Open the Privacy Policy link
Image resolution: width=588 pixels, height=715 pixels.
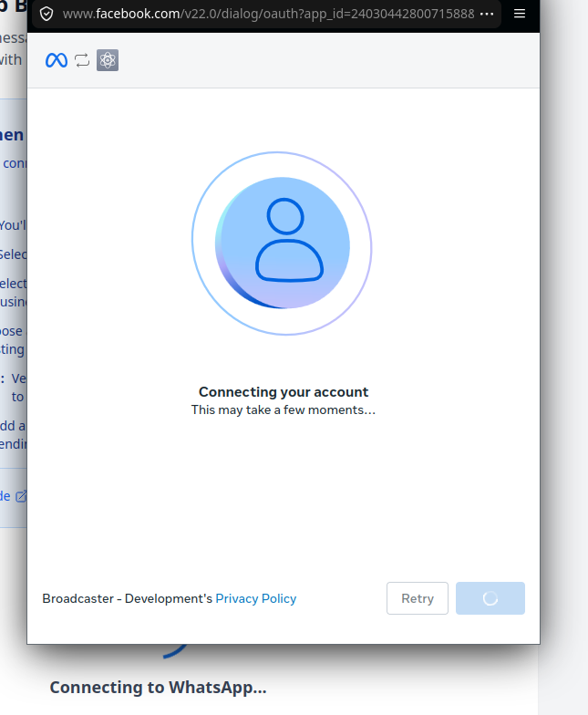[255, 598]
